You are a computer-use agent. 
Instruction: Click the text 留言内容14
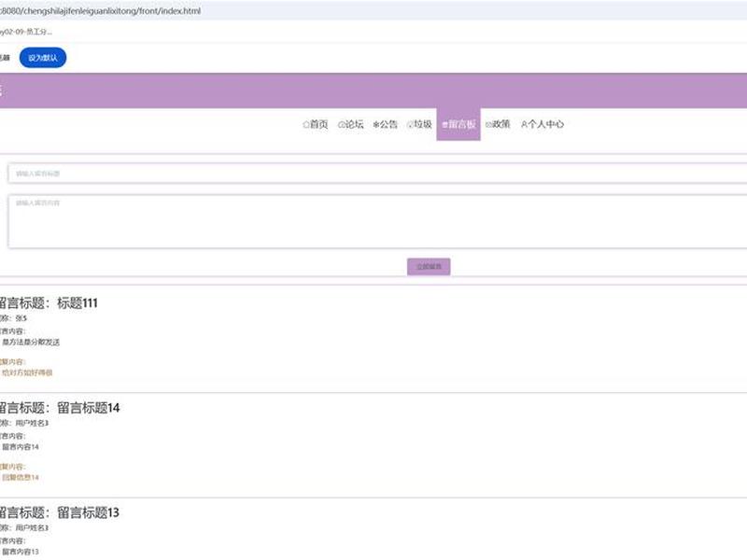(21, 447)
